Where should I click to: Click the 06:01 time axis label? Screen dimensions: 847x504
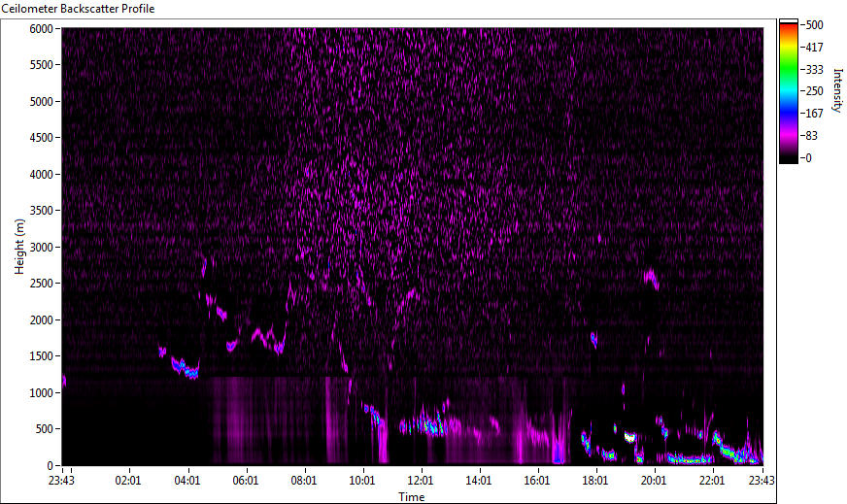point(245,481)
